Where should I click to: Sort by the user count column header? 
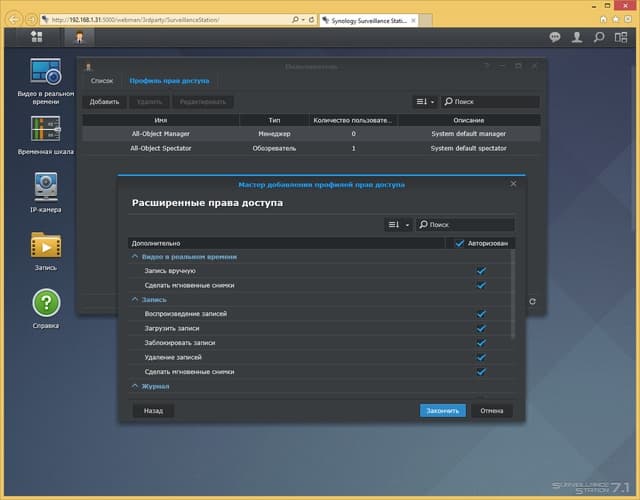coord(353,120)
